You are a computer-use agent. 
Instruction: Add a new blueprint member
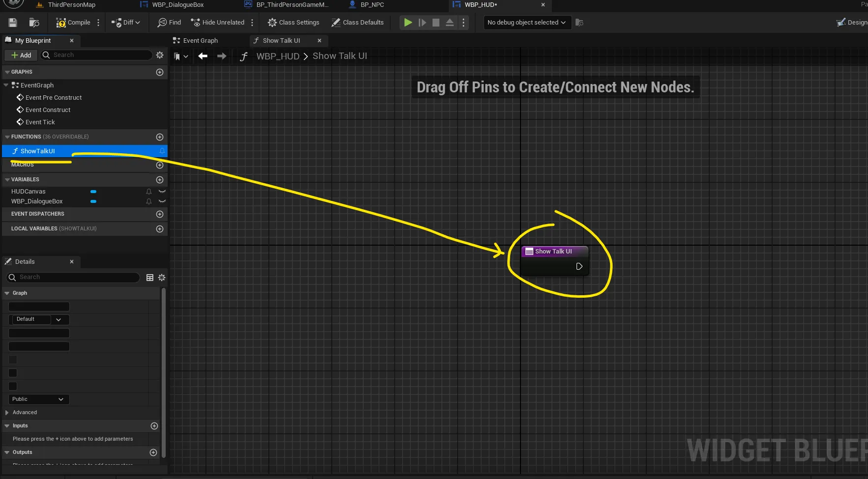pyautogui.click(x=21, y=55)
